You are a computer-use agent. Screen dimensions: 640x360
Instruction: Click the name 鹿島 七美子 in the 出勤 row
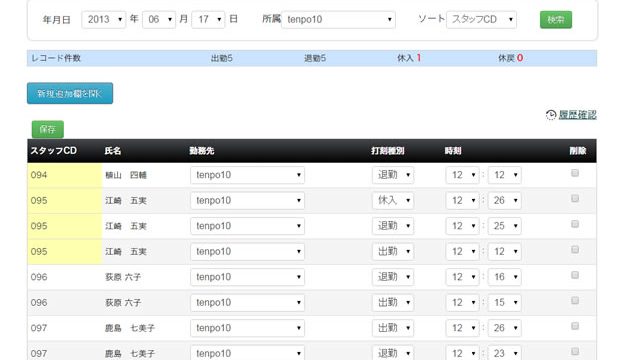130,328
